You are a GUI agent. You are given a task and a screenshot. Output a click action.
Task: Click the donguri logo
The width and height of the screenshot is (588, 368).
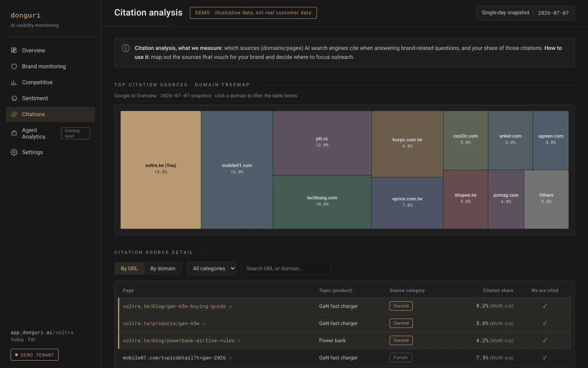(x=25, y=15)
